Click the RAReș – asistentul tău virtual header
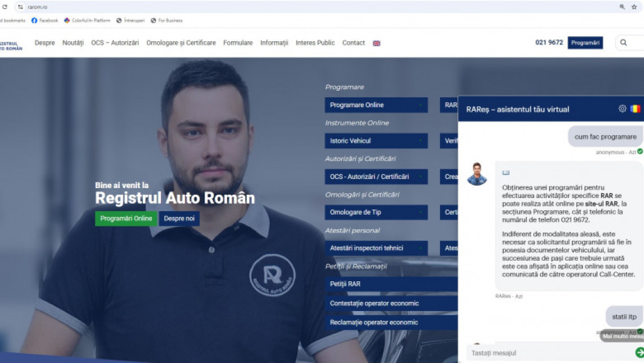Image resolution: width=644 pixels, height=363 pixels. pos(517,110)
